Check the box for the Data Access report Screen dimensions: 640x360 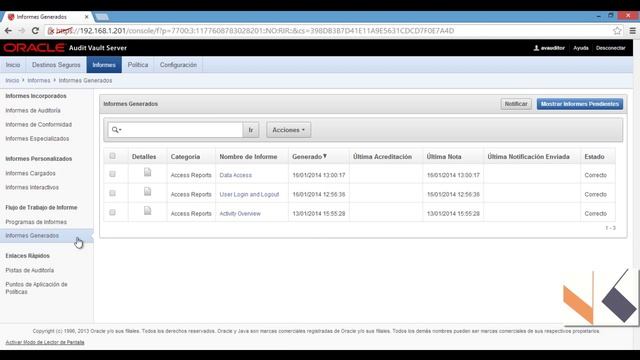pos(112,174)
